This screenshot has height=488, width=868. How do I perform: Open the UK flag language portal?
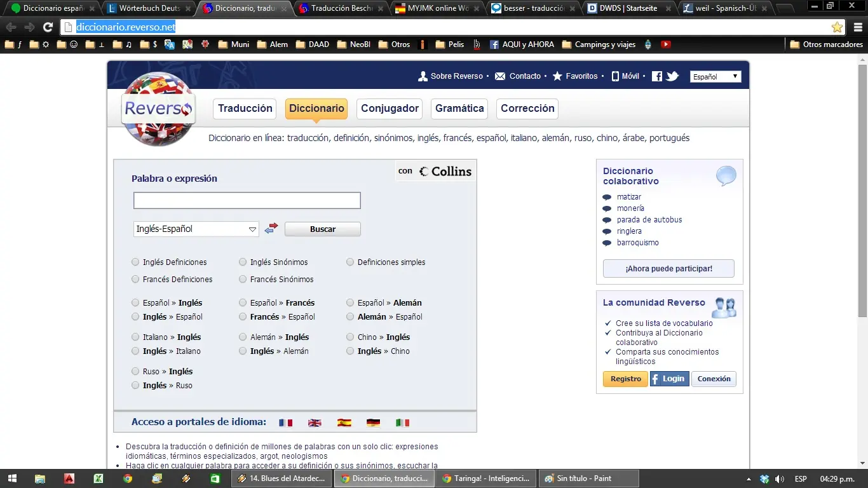(x=315, y=423)
